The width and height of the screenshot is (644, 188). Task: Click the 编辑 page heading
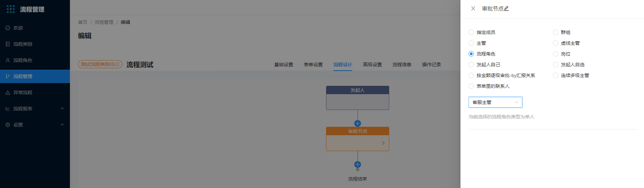[x=85, y=36]
